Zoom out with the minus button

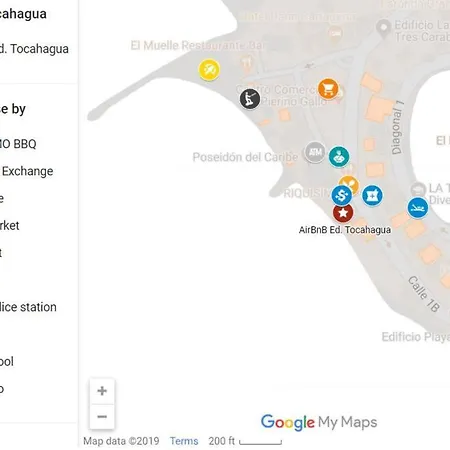click(102, 417)
